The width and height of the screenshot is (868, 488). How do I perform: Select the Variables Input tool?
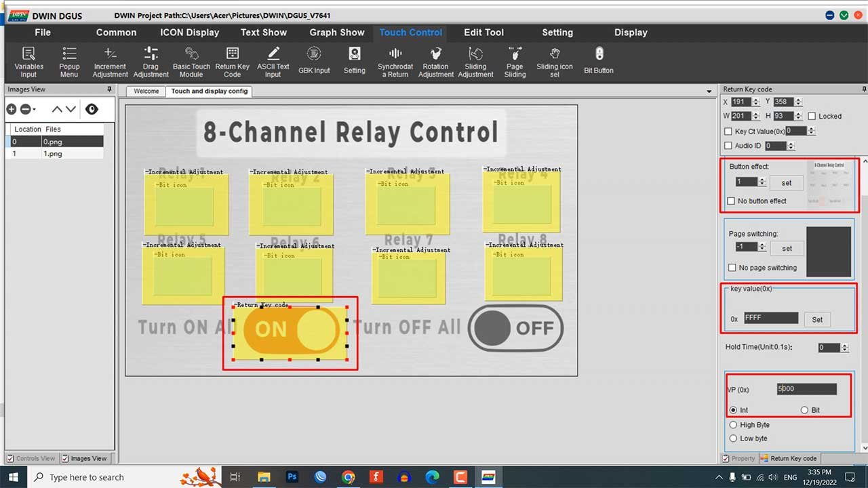click(x=28, y=61)
